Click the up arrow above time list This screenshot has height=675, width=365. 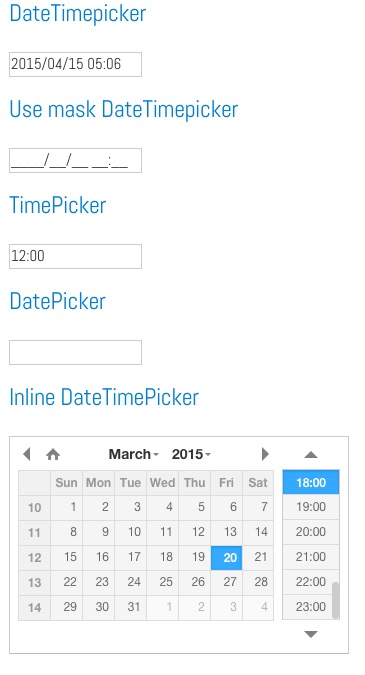tap(311, 455)
